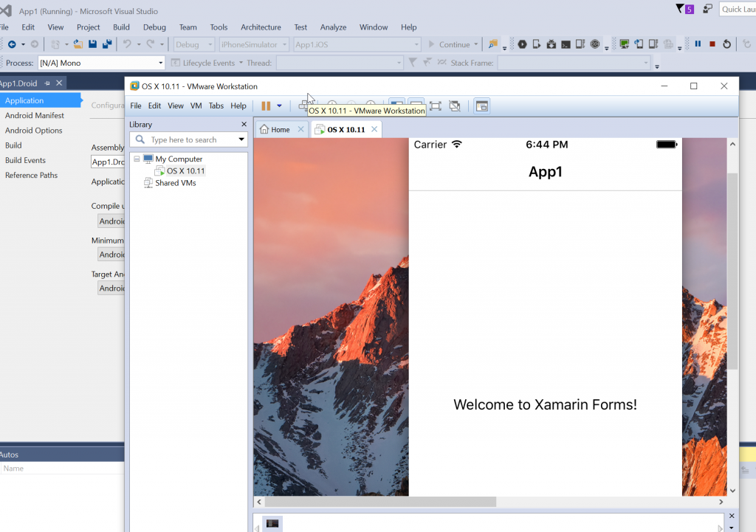Click the notifications flag with 5 badge
The image size is (756, 532).
685,9
